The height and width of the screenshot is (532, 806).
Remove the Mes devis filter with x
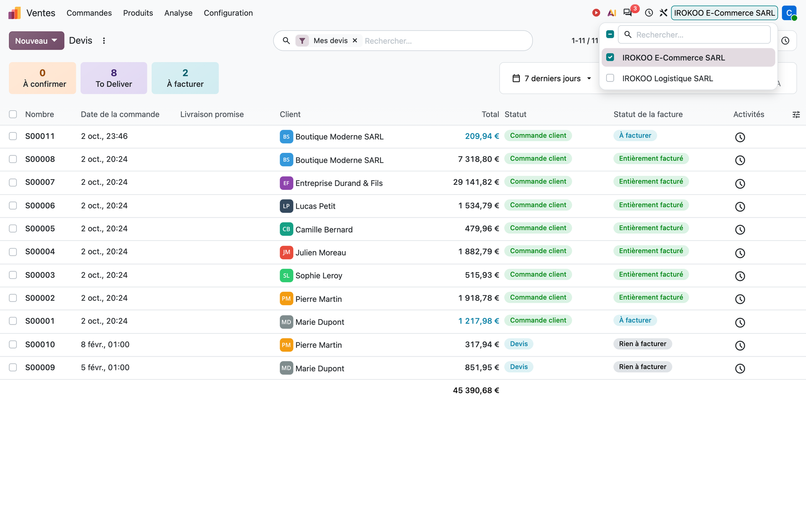point(355,41)
